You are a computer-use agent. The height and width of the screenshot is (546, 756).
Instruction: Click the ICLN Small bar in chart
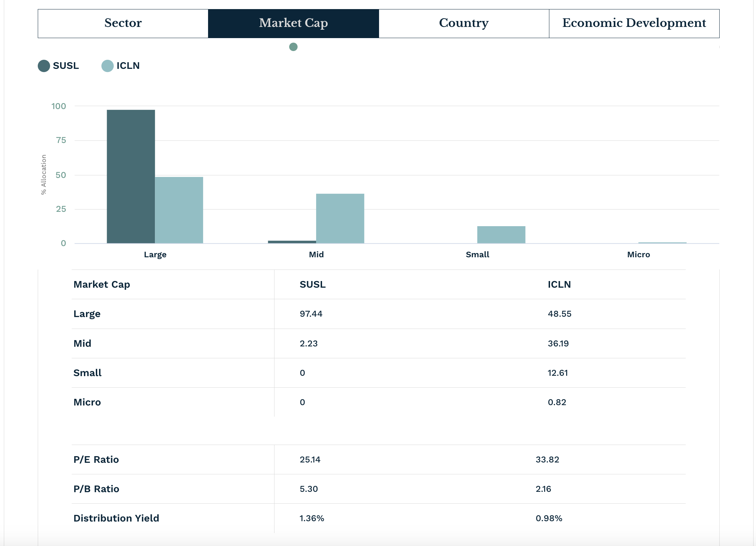pos(501,235)
